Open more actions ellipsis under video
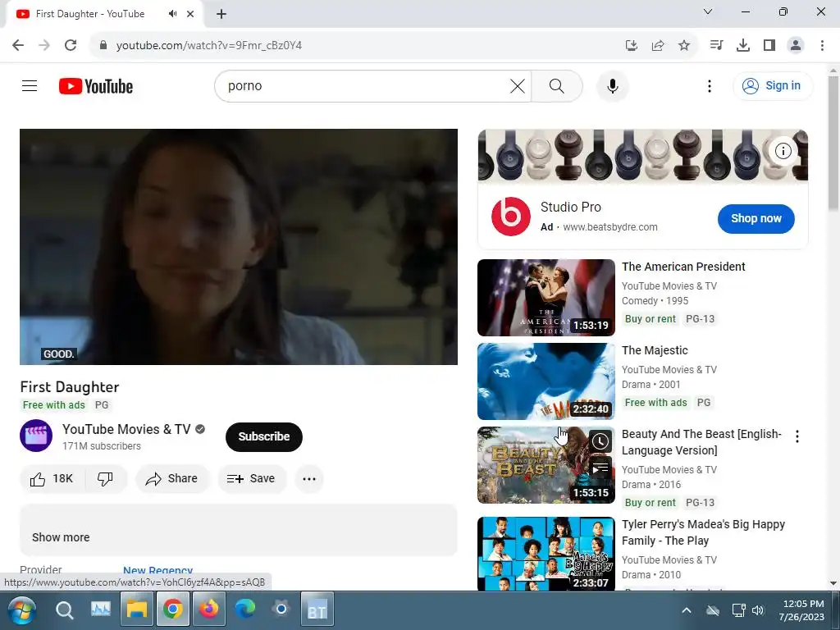The height and width of the screenshot is (630, 840). pos(309,478)
